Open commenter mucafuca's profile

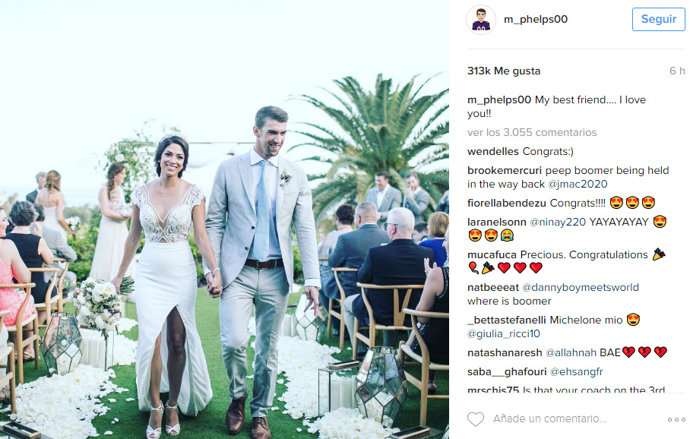492,255
